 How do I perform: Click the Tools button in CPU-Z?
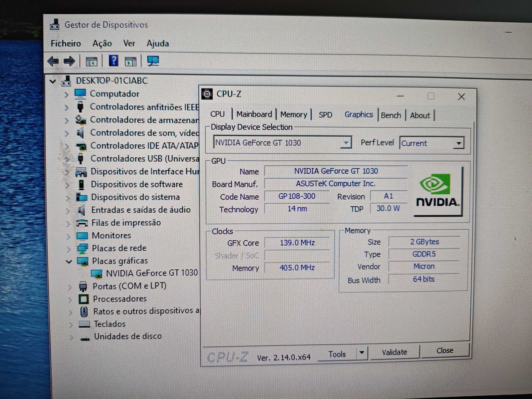coord(337,354)
